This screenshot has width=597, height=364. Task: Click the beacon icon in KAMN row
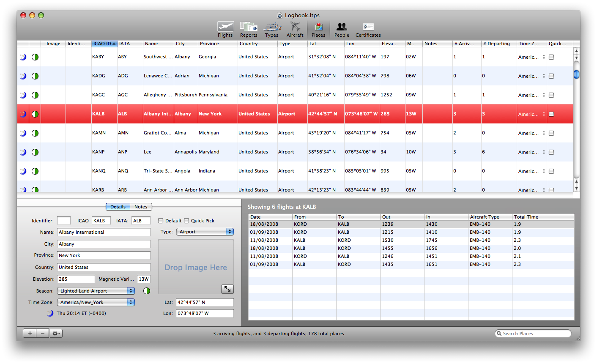coord(35,133)
